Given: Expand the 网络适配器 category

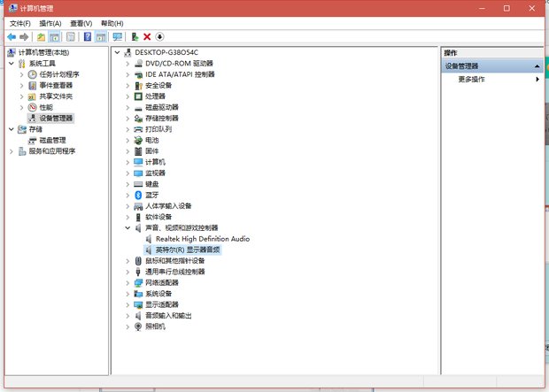Looking at the screenshot, I should pyautogui.click(x=128, y=282).
